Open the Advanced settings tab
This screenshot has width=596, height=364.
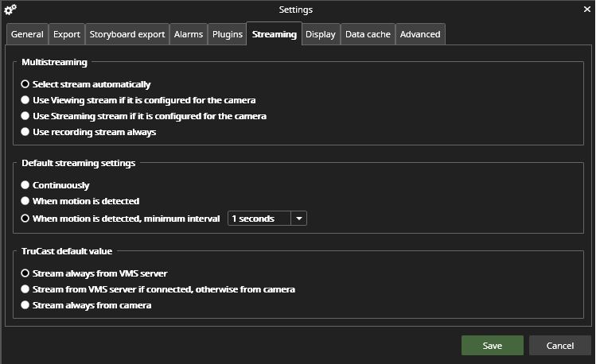pos(419,34)
